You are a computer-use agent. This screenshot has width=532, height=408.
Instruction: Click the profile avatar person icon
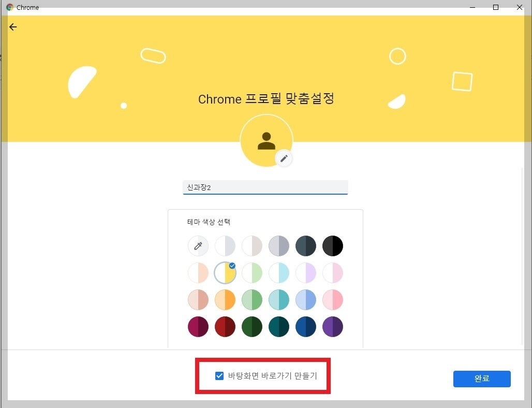[x=267, y=140]
